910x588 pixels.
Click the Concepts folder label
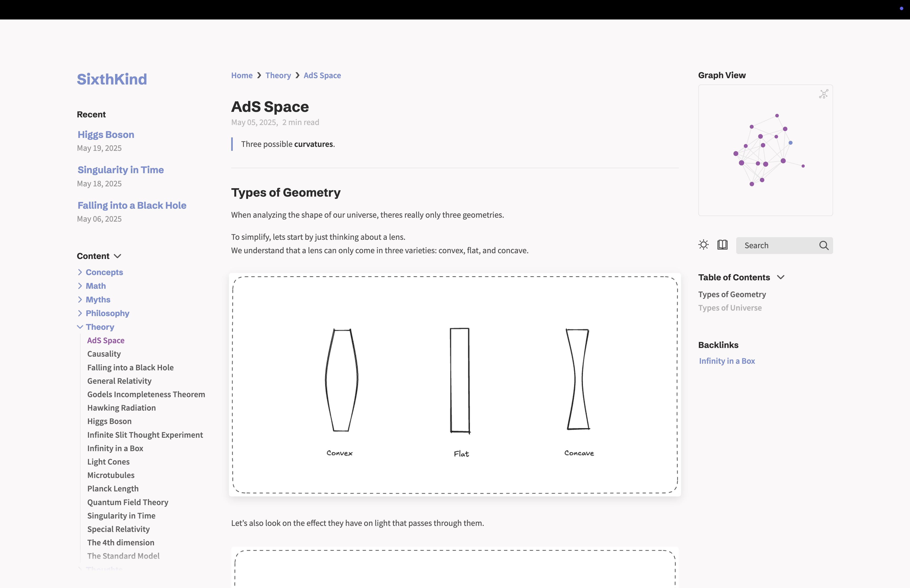click(104, 272)
